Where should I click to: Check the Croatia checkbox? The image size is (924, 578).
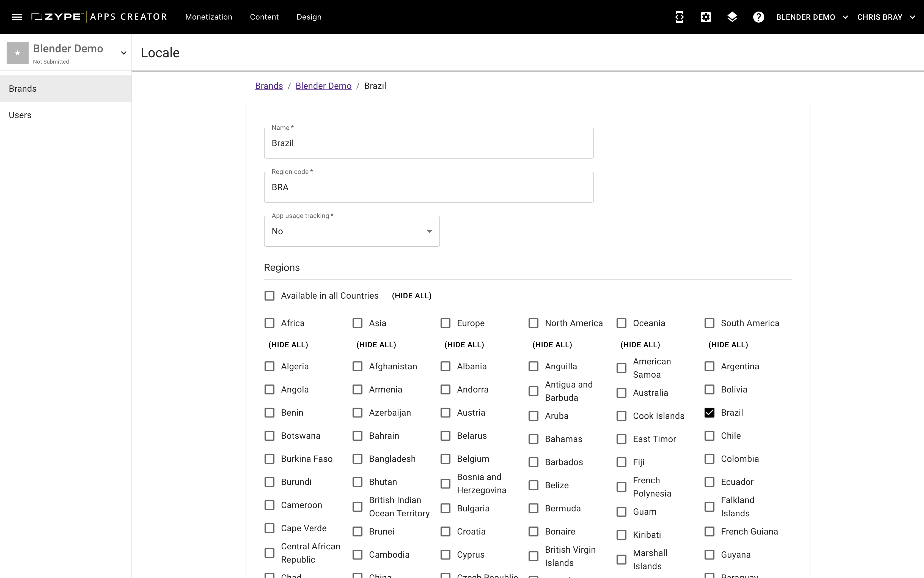click(x=446, y=531)
